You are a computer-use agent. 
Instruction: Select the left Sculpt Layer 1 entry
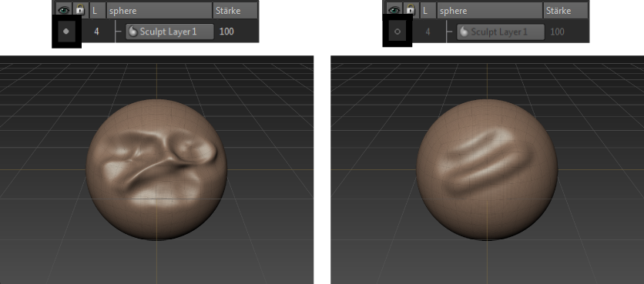pos(169,32)
